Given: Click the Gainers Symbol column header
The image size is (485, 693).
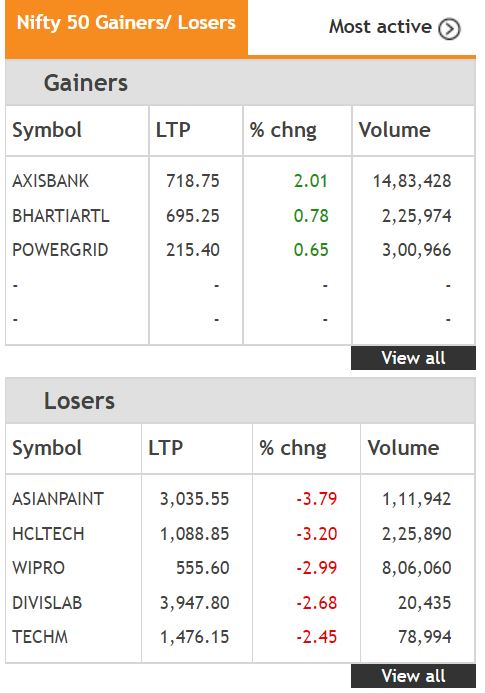Looking at the screenshot, I should 47,130.
